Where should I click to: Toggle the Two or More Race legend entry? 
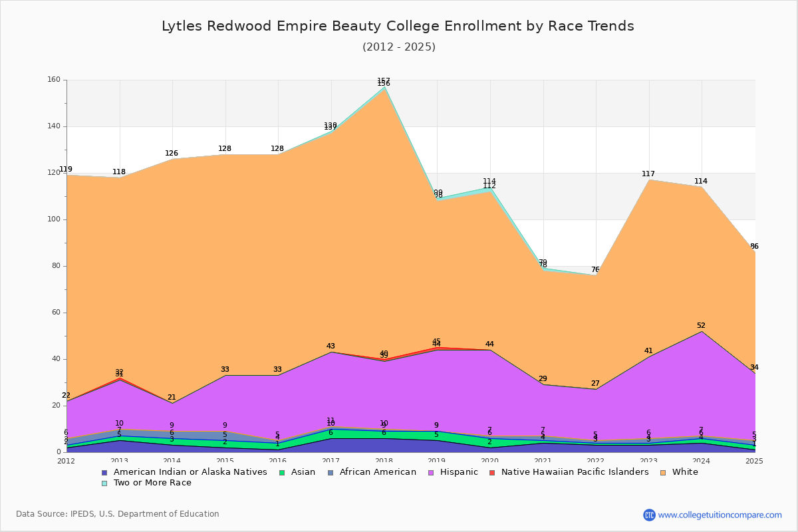pos(146,483)
